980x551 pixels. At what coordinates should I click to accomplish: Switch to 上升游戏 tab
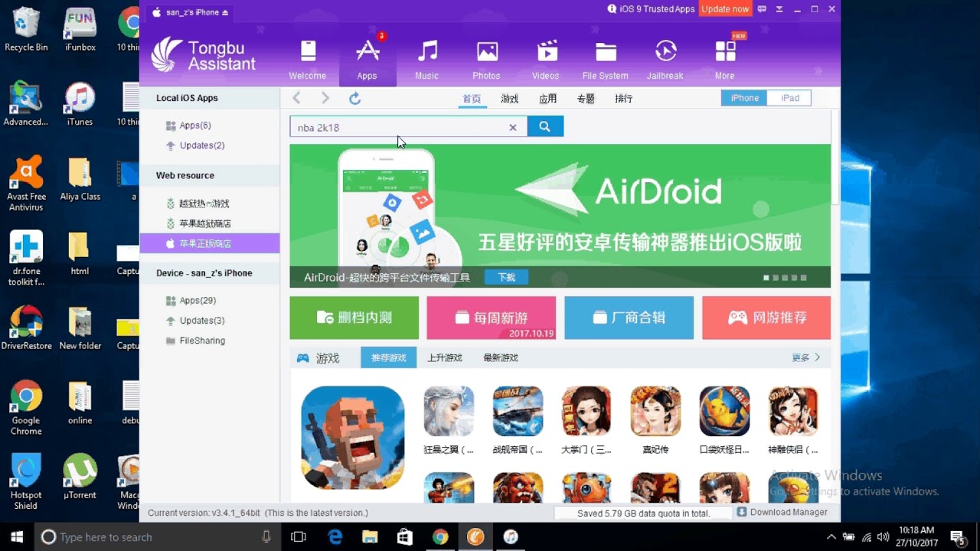click(445, 357)
